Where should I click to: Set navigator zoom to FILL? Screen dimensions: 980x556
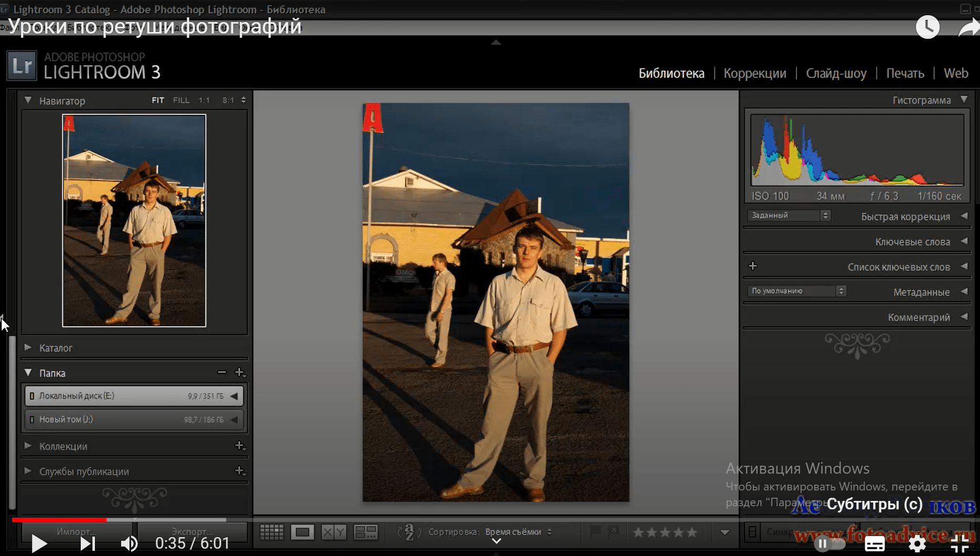pos(181,100)
